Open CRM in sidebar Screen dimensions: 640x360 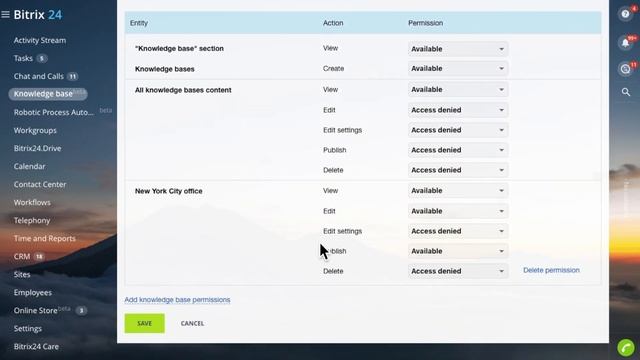(22, 256)
